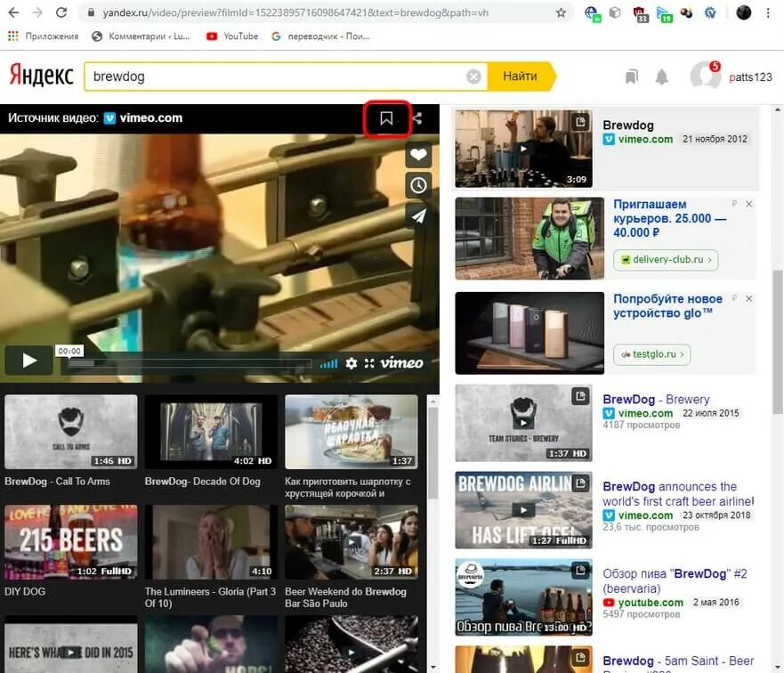Like the video with the heart icon

point(418,155)
